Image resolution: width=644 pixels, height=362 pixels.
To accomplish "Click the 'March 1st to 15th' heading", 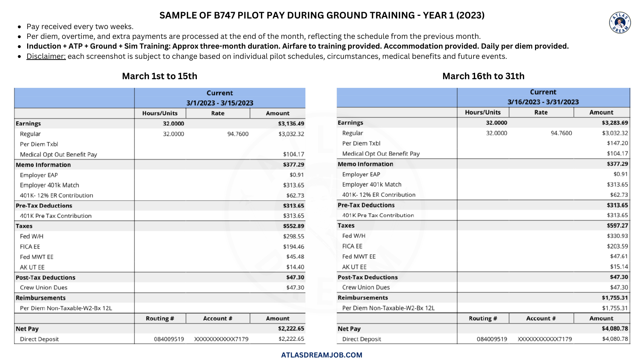I will tap(159, 76).
